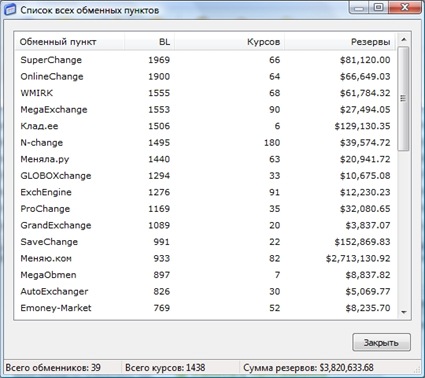Click the reserves value $39,574.72
Image resolution: width=425 pixels, height=378 pixels.
coord(365,143)
